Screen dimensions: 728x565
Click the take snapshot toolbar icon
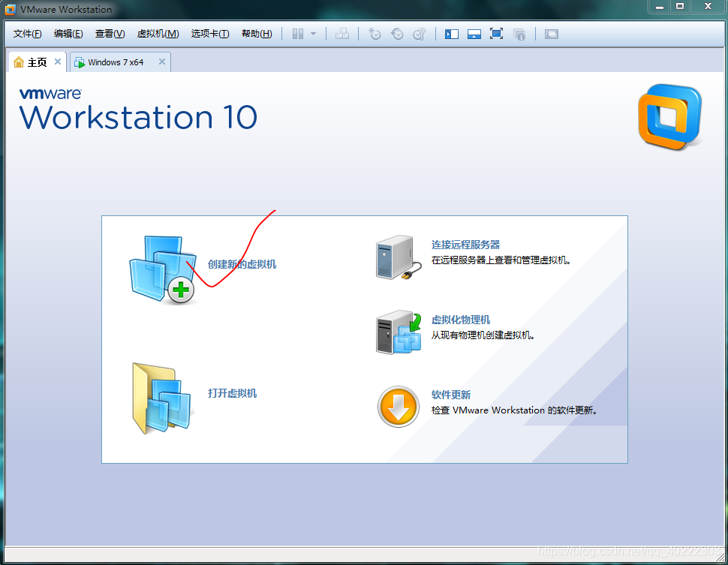point(375,34)
